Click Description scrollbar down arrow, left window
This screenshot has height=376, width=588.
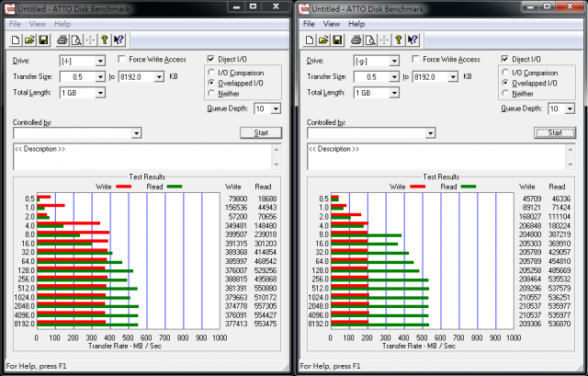[277, 165]
